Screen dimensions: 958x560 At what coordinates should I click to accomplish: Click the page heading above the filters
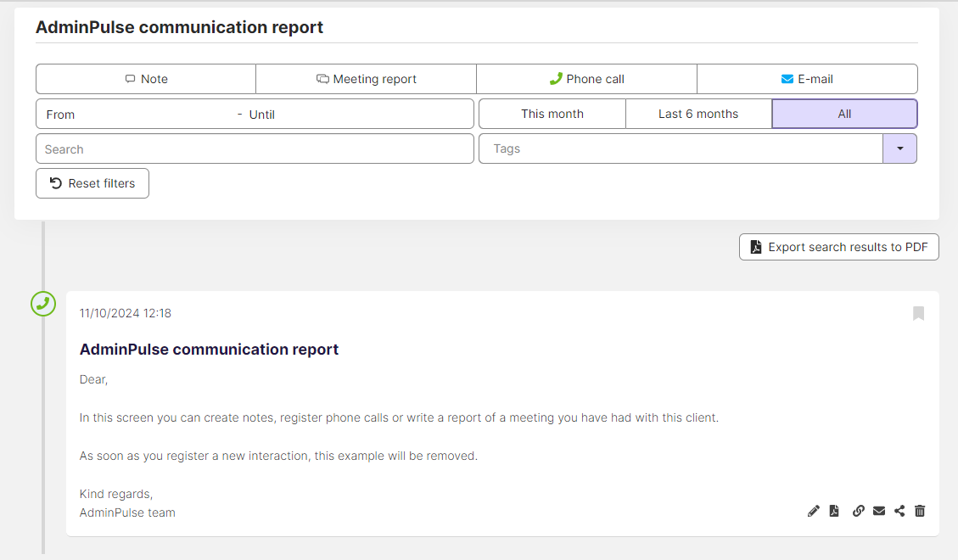[180, 27]
